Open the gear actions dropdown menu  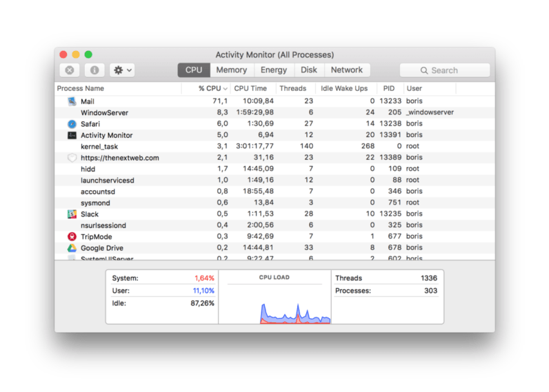[x=122, y=70]
